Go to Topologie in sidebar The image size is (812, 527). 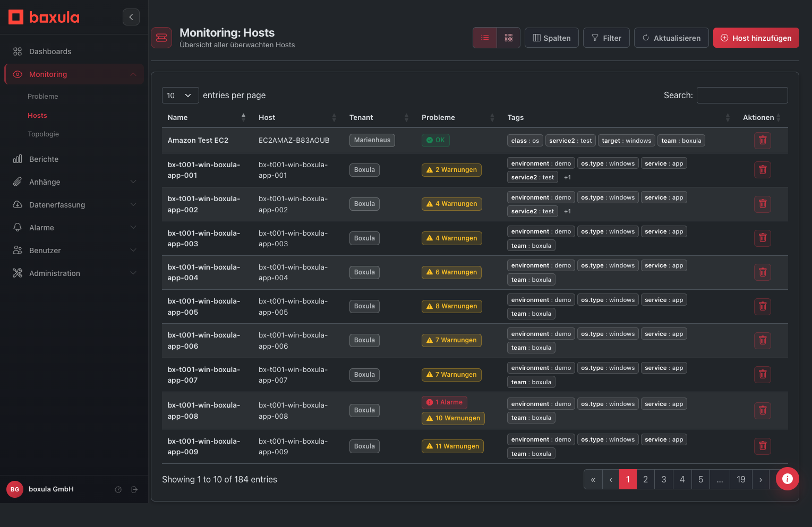click(x=43, y=134)
